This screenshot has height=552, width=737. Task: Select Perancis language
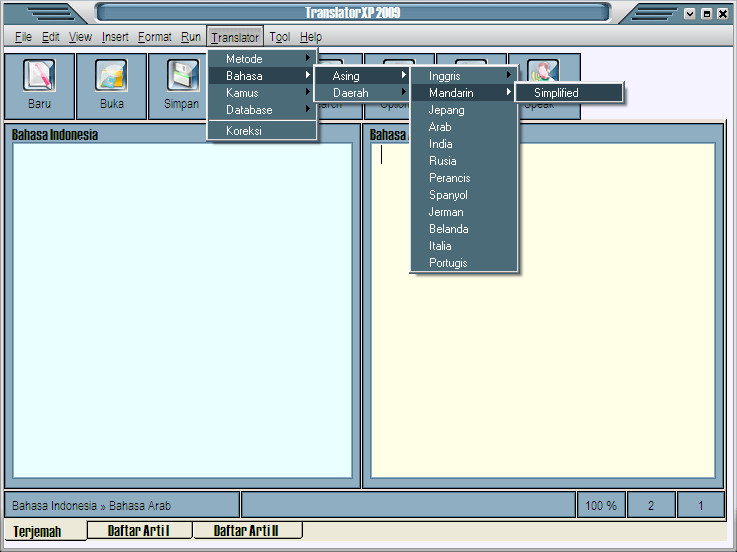(464, 178)
